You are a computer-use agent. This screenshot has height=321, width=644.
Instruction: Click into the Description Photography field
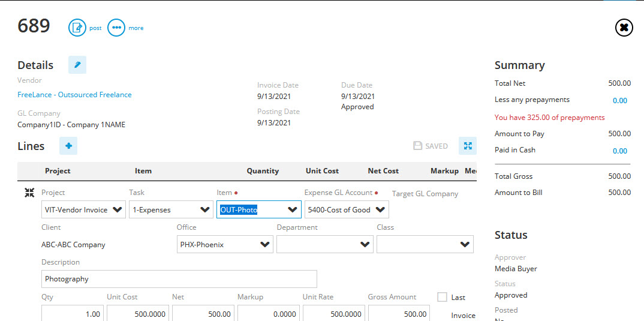tap(179, 279)
